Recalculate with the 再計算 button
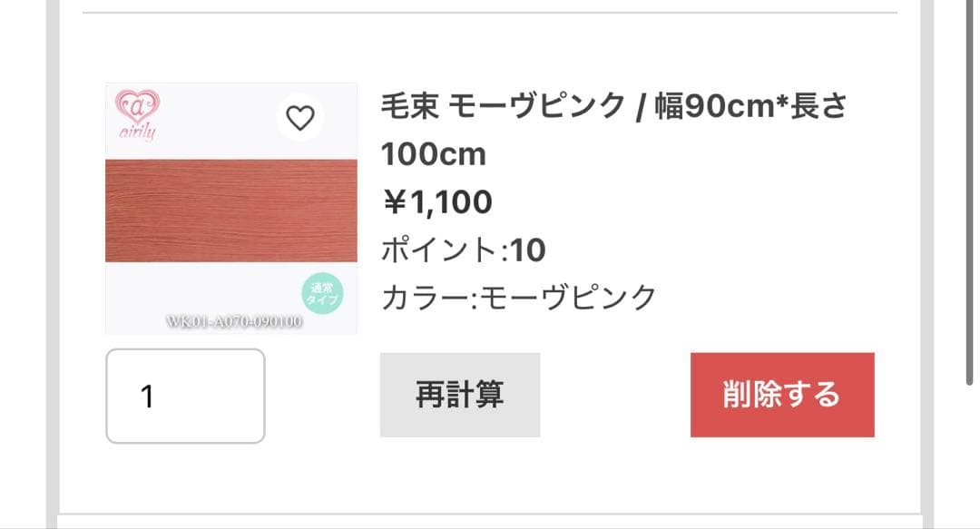980x529 pixels. (x=460, y=395)
